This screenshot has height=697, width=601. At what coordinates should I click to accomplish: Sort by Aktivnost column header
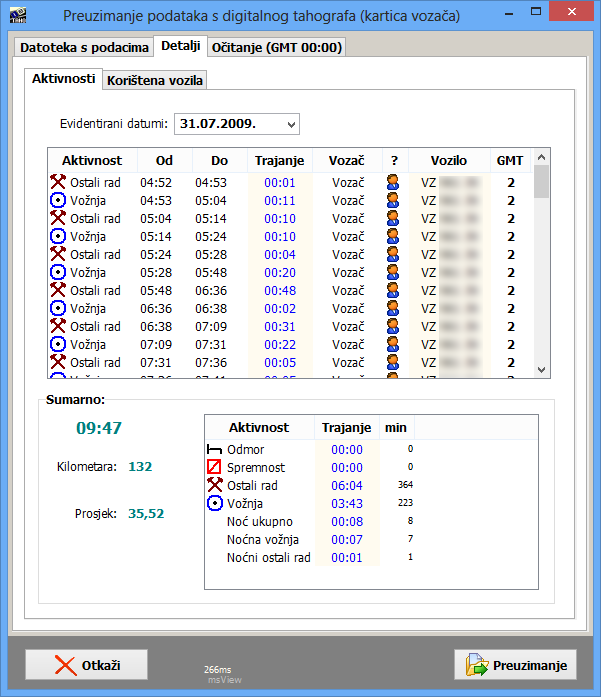[92, 160]
